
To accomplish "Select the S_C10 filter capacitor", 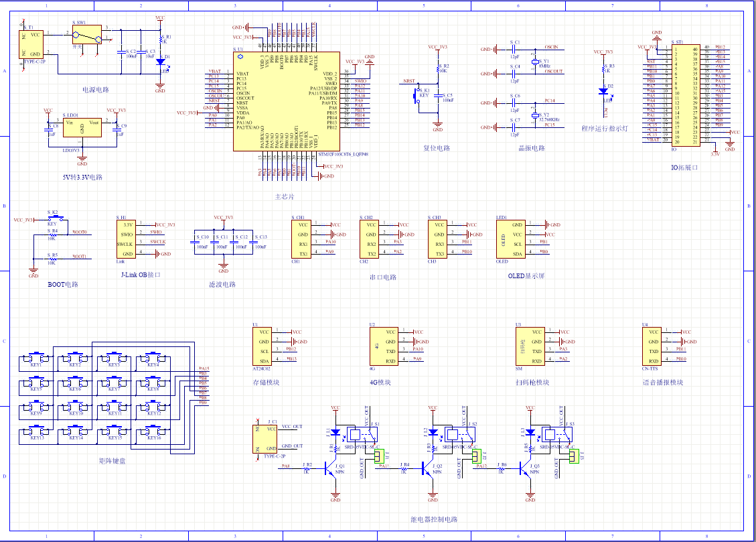I will click(194, 241).
